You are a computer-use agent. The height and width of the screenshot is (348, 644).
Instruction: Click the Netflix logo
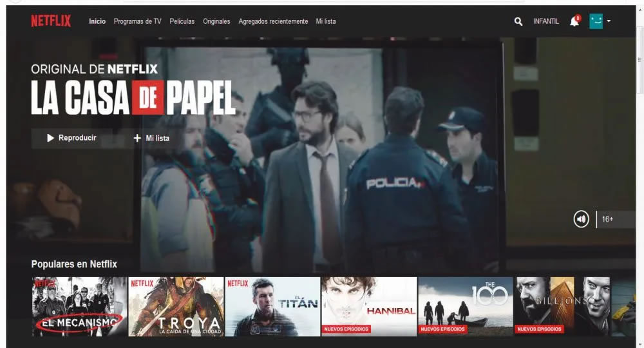tap(51, 21)
